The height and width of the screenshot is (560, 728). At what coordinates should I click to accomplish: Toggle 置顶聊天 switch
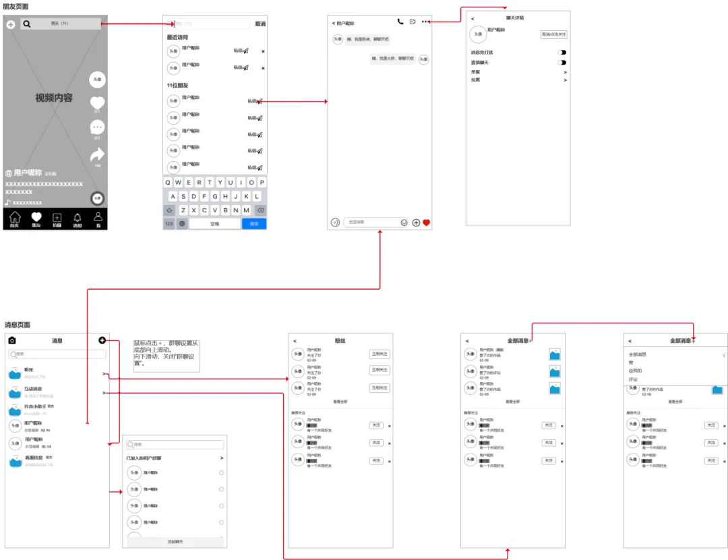click(562, 63)
